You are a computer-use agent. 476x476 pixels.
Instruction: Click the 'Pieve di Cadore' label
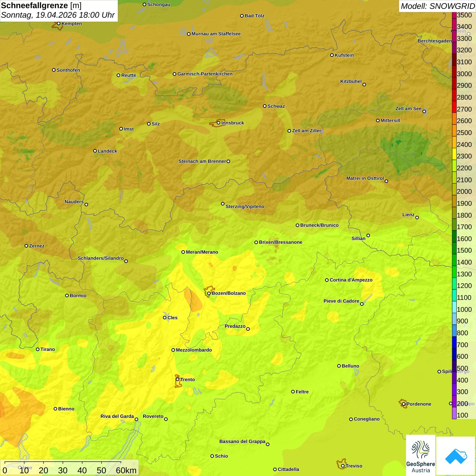[x=341, y=301]
